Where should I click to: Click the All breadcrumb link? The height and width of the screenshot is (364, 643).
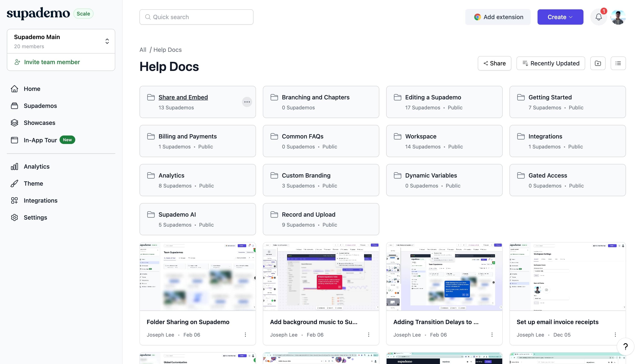143,50
